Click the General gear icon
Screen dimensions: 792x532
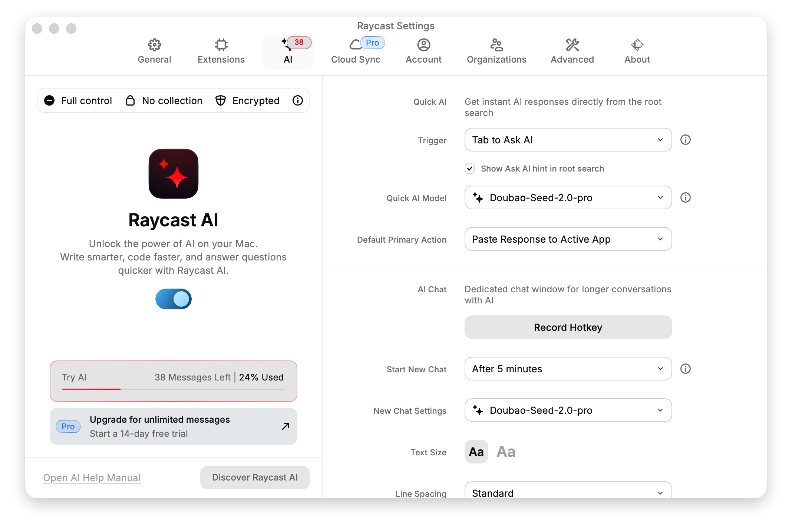coord(154,45)
